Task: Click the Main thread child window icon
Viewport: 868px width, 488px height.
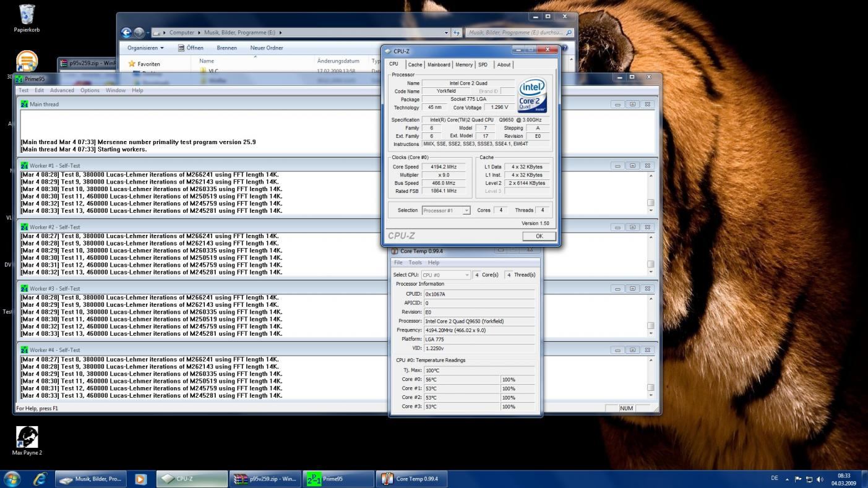Action: tap(24, 104)
